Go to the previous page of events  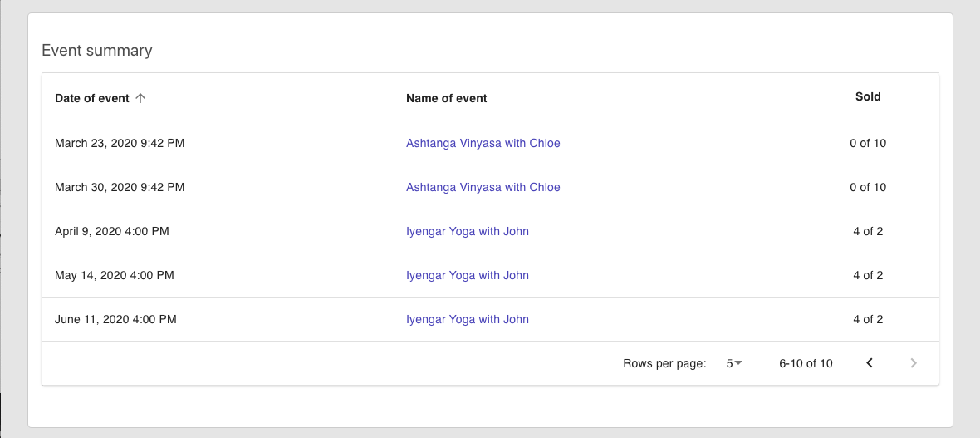[870, 363]
